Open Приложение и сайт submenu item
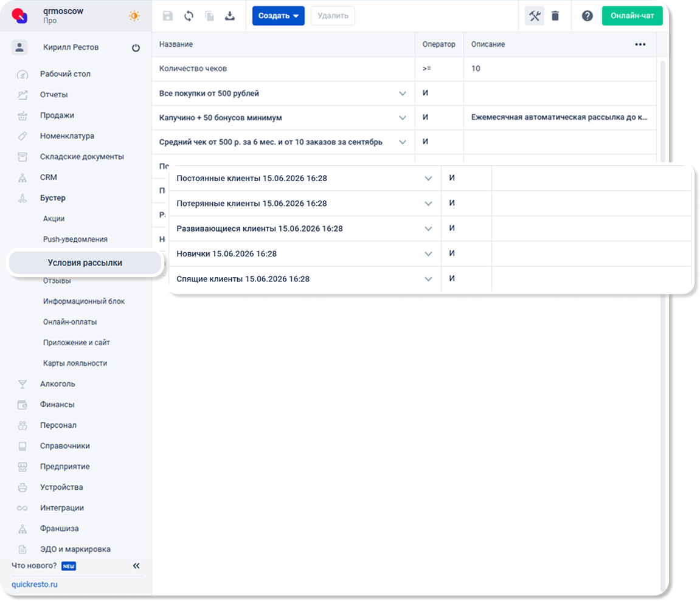Viewport: 700px width, 601px height. coord(77,343)
